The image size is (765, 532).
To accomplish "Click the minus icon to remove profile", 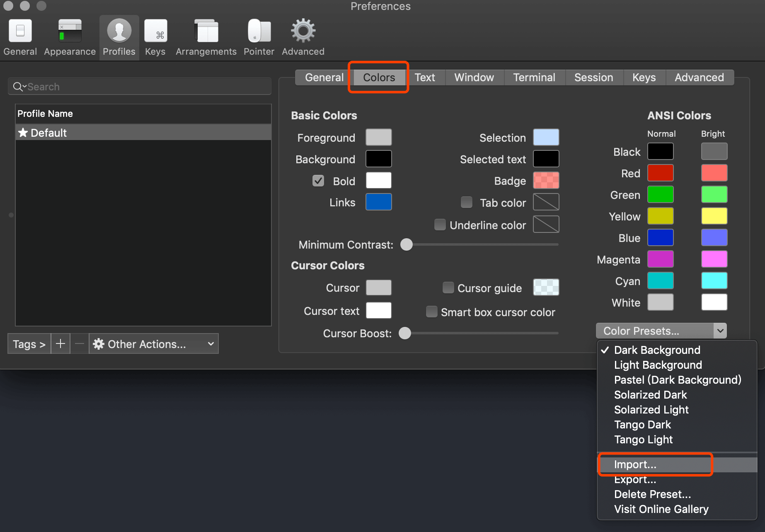I will coord(80,344).
